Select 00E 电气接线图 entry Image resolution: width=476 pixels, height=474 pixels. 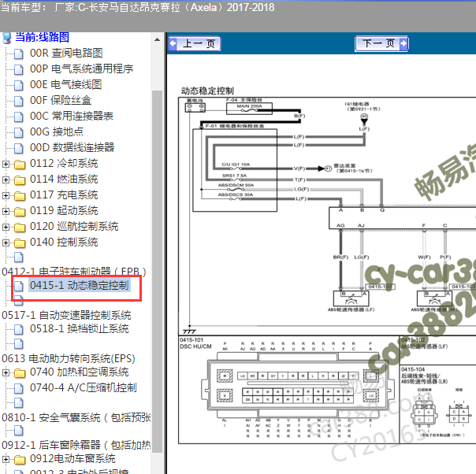65,84
